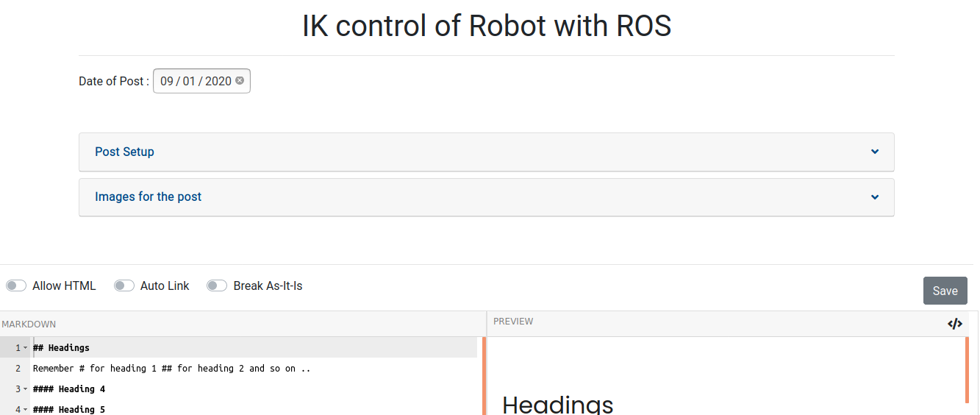Click the MARKDOWN panel header
Screen dimensions: 980x415
29,324
